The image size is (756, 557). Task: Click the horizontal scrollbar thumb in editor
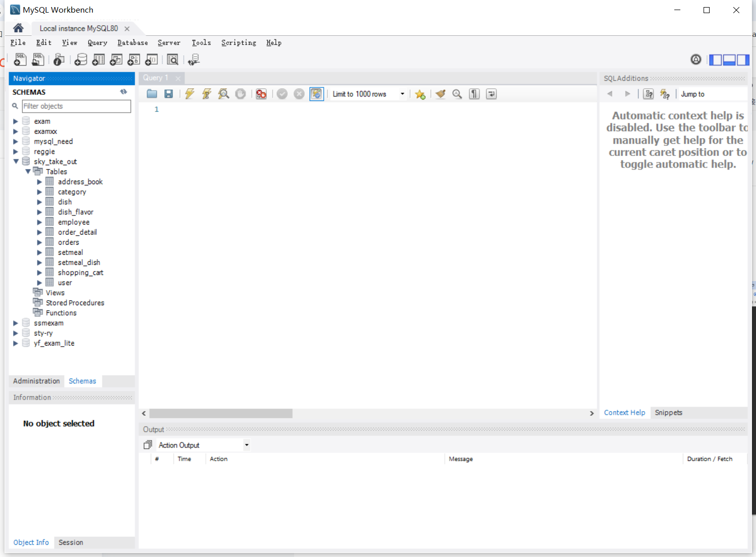tap(221, 413)
